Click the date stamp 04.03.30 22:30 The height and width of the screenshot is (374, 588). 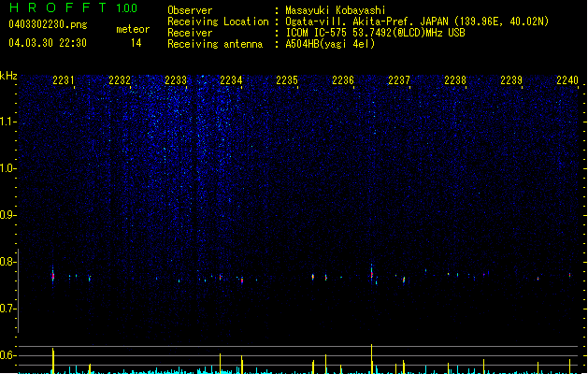click(x=48, y=43)
